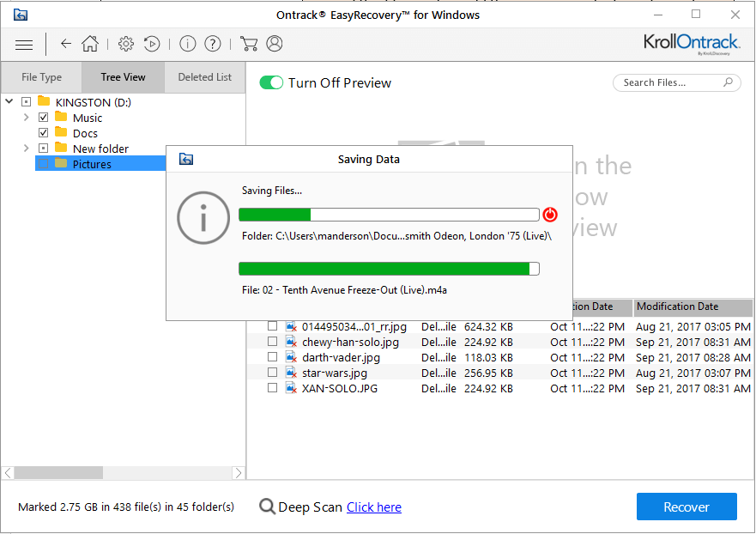Click the file saving progress bar
The image size is (756, 534).
coord(389,269)
